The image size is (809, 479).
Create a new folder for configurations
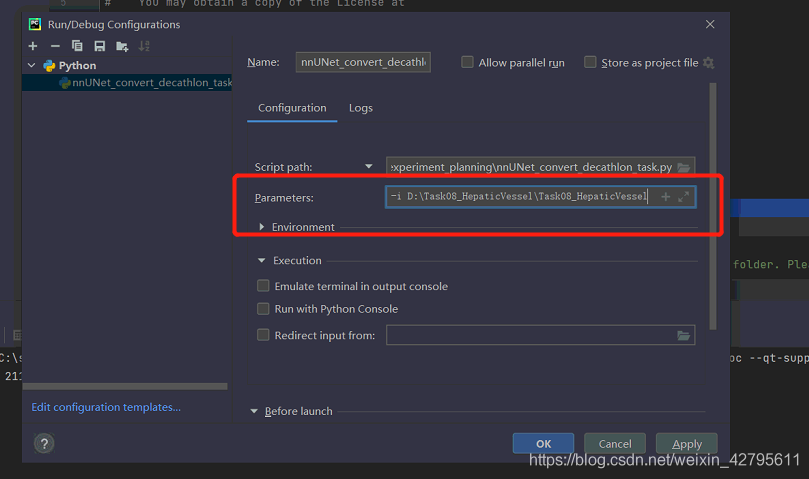coord(122,46)
